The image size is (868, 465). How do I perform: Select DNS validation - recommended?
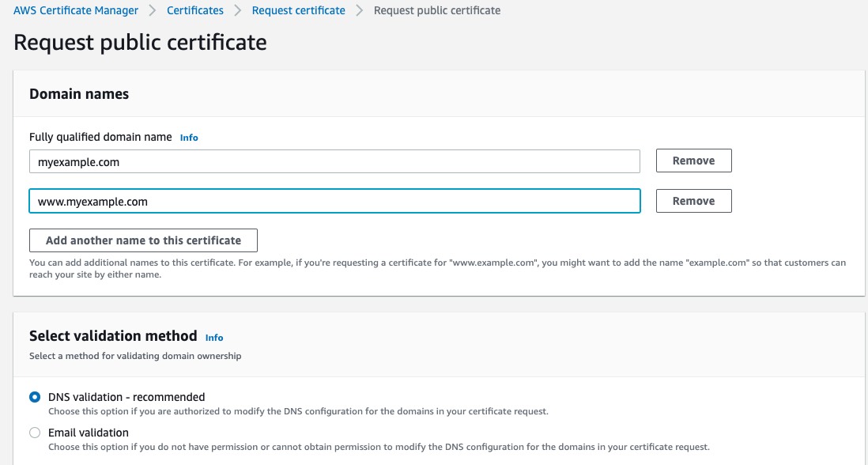click(x=34, y=397)
